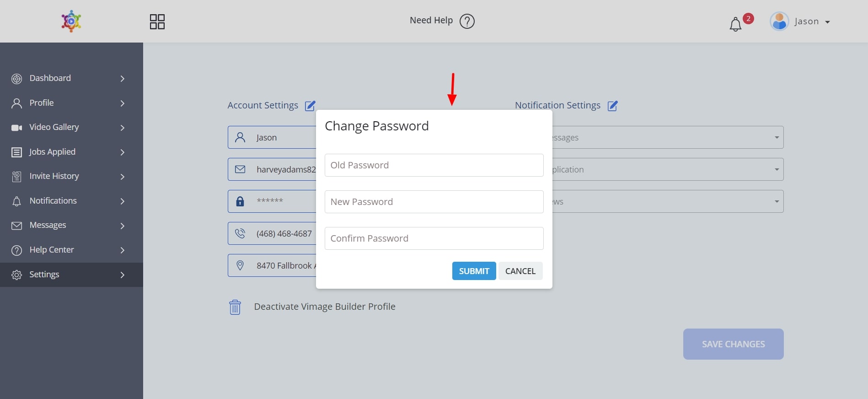Screen dimensions: 868x399
Task: Click the Jason user avatar picture
Action: click(x=779, y=22)
